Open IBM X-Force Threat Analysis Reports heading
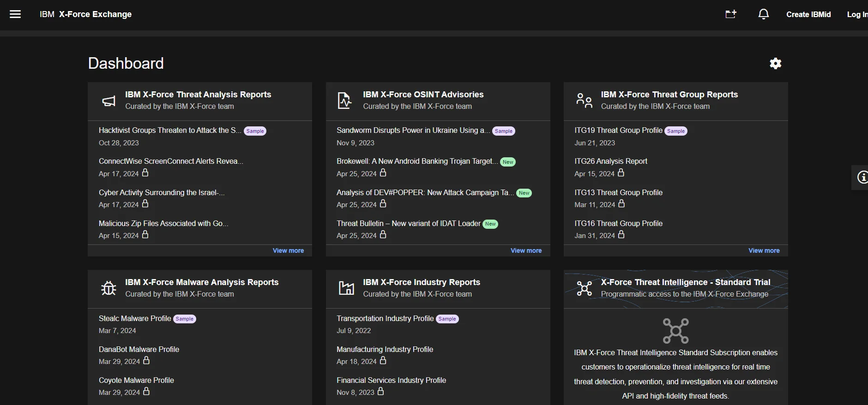Screen dimensions: 868x405 [198, 95]
